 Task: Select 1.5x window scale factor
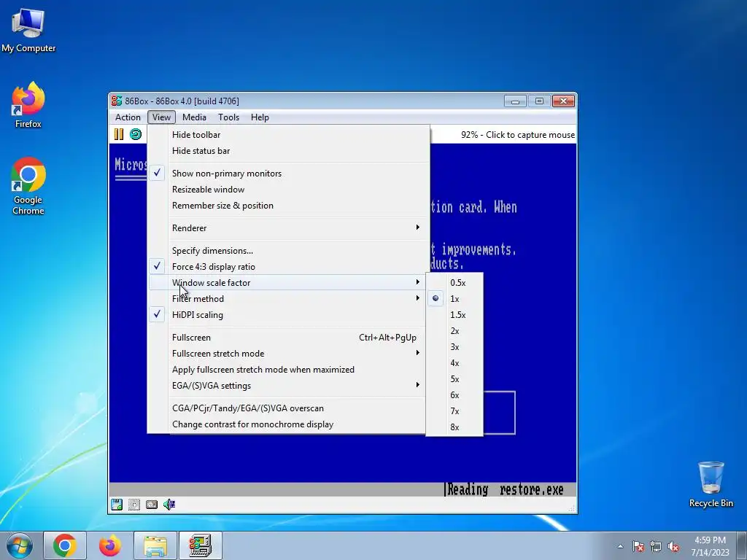tap(454, 315)
